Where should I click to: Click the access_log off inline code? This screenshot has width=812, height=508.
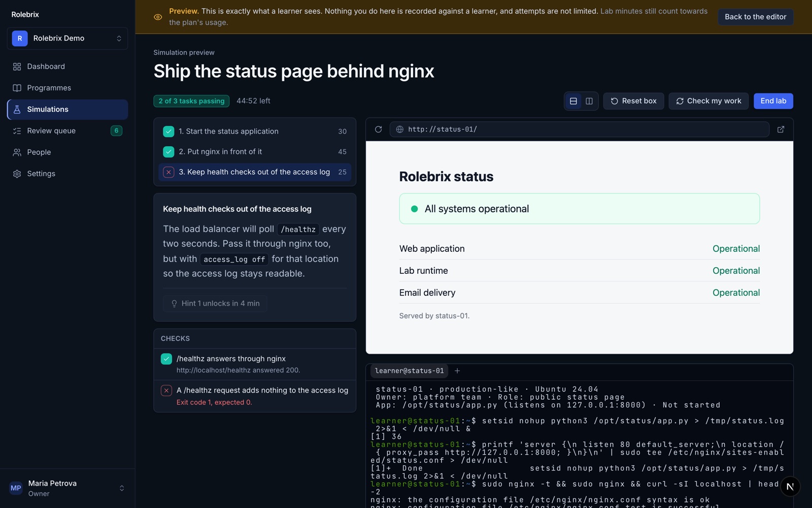click(x=234, y=259)
